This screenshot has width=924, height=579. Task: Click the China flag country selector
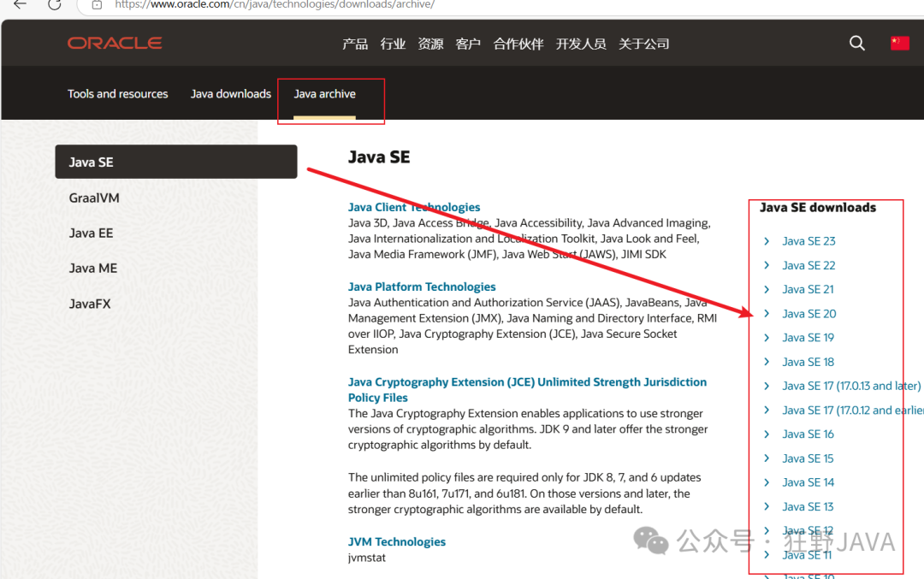899,43
